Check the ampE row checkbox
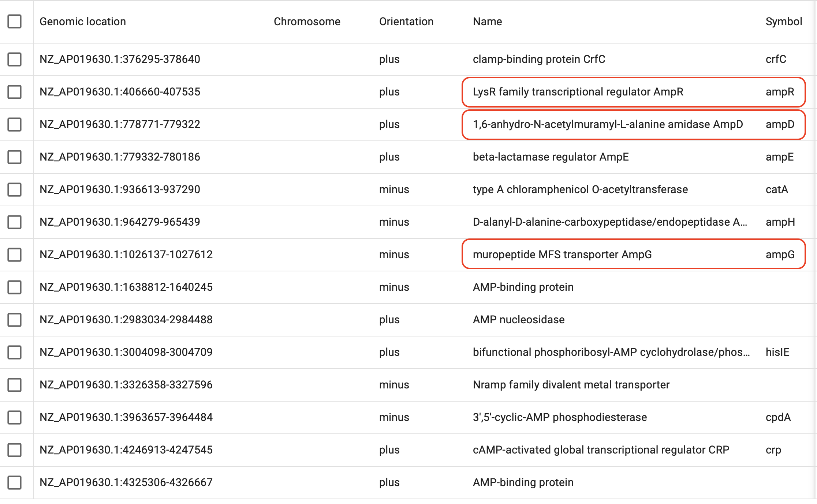 tap(15, 157)
